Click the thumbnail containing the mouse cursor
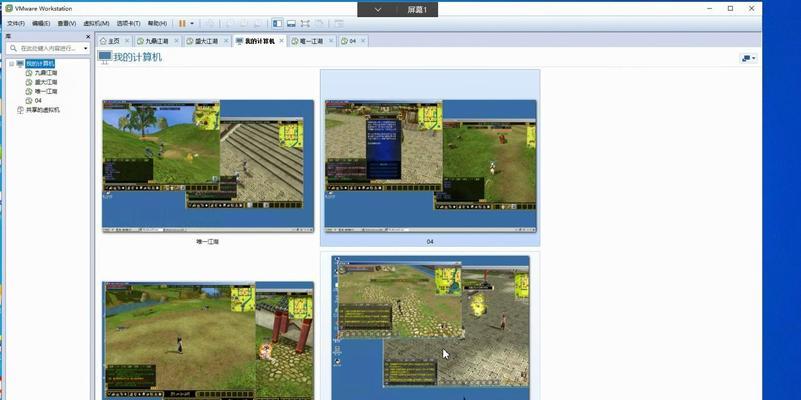801x400 pixels. (431, 327)
